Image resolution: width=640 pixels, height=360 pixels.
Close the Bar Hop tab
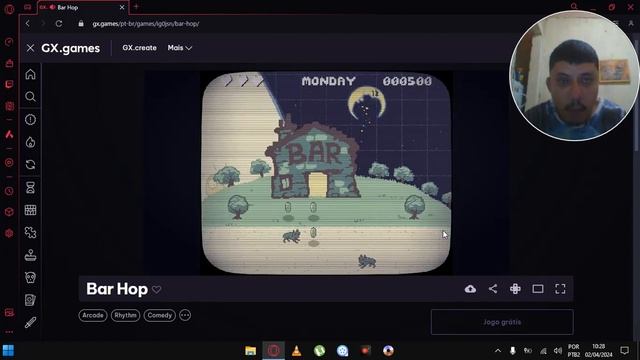[122, 7]
